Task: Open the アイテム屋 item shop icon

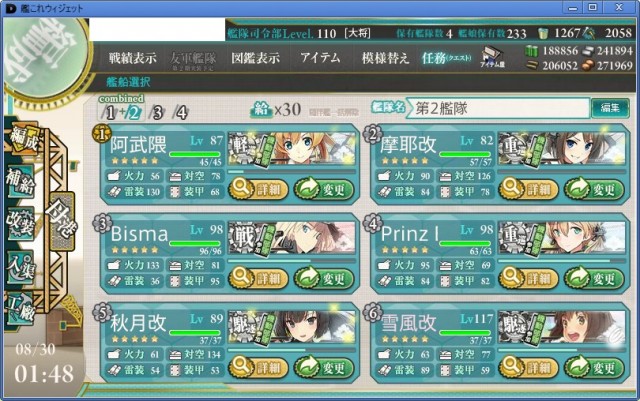Action: point(492,57)
